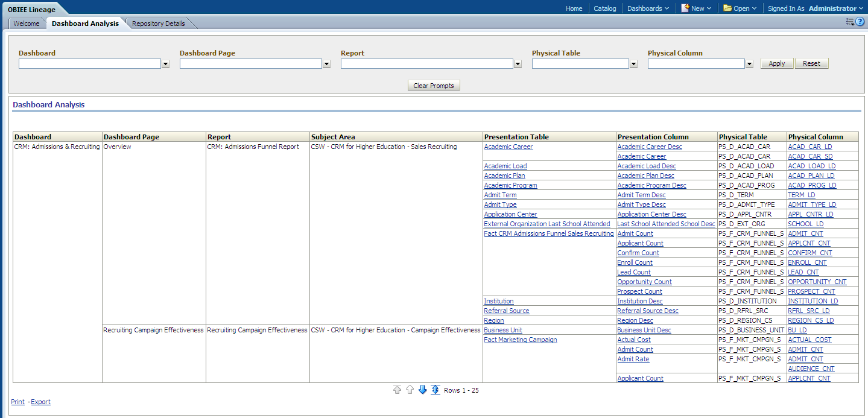Viewport: 868px width, 418px height.
Task: Open the Help icon in the top right
Action: click(860, 22)
